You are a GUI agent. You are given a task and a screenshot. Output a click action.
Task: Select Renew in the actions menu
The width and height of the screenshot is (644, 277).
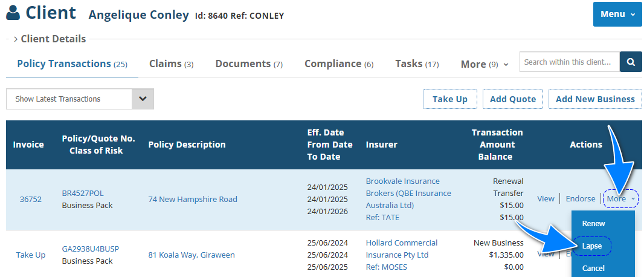click(x=593, y=224)
